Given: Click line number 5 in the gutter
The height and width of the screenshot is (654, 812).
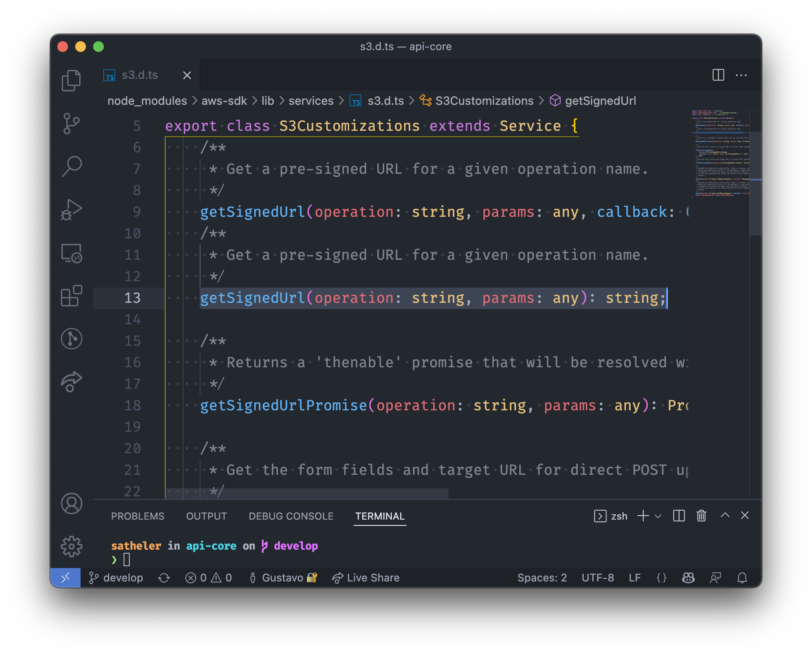Looking at the screenshot, I should coord(137,126).
